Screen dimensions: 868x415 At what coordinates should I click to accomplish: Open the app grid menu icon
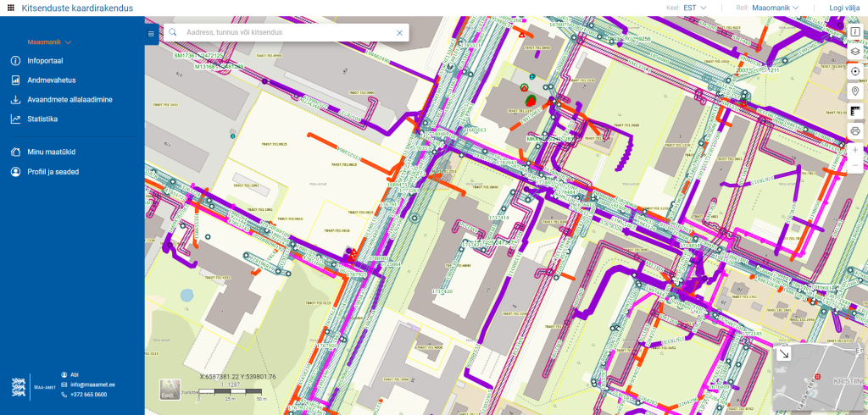[x=10, y=8]
